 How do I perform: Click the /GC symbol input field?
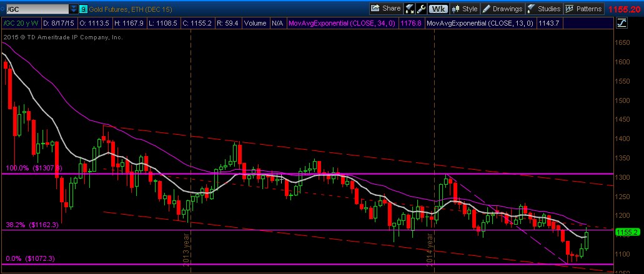click(36, 9)
